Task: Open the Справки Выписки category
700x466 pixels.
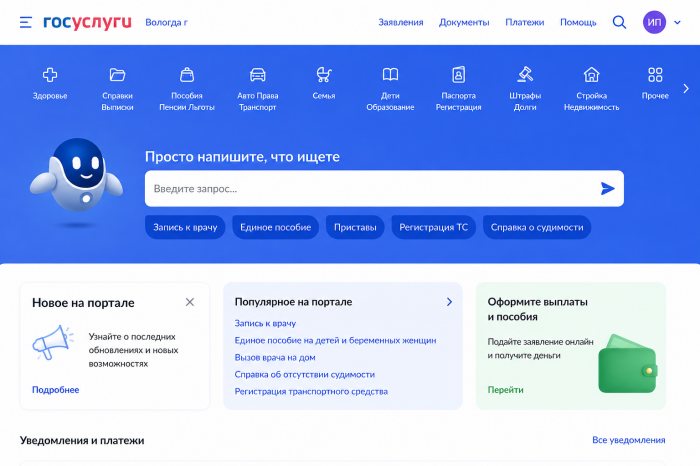Action: pyautogui.click(x=117, y=89)
